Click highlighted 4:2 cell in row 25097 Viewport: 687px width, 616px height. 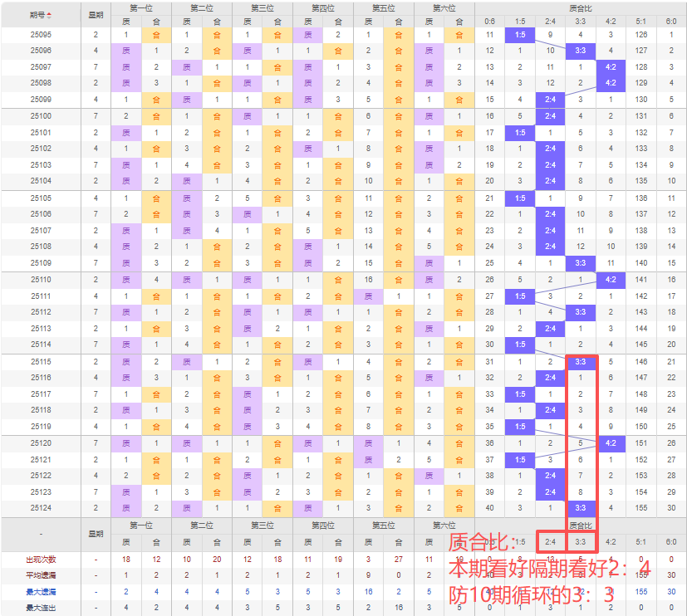point(611,67)
